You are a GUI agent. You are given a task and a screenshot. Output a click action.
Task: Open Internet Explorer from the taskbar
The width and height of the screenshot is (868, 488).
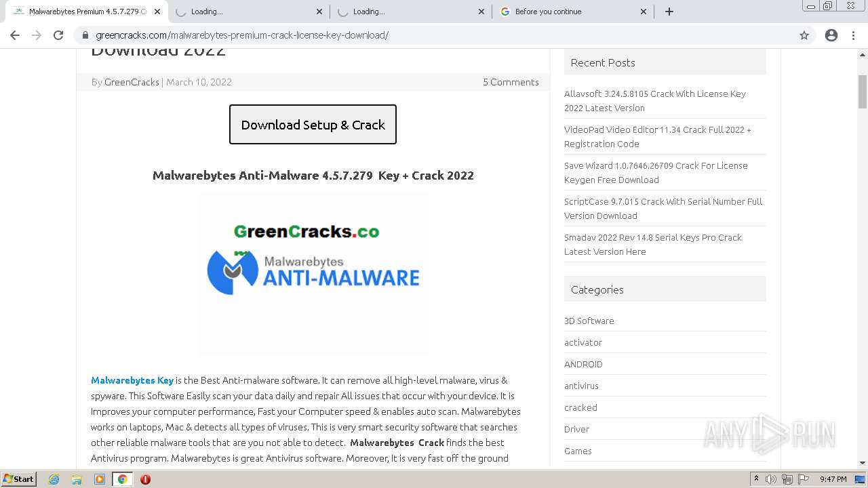(x=54, y=479)
